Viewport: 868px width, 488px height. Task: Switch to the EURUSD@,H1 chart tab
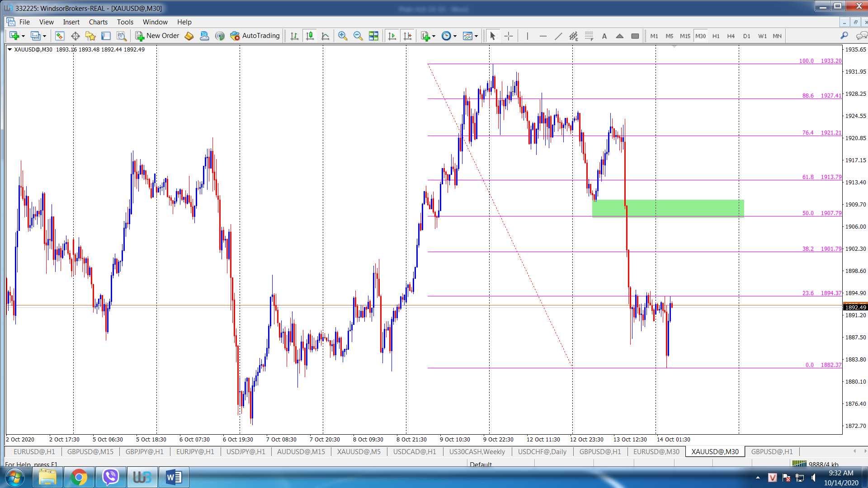[x=34, y=451]
